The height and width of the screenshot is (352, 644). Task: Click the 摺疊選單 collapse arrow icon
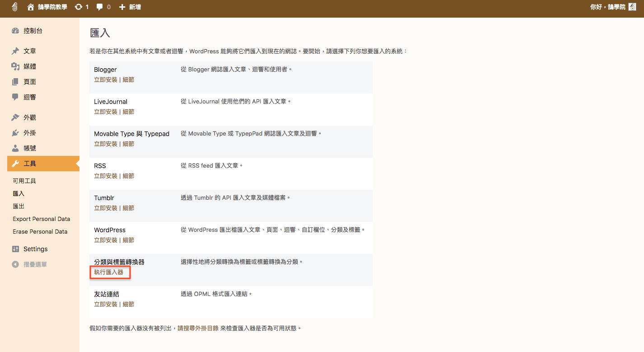[15, 264]
